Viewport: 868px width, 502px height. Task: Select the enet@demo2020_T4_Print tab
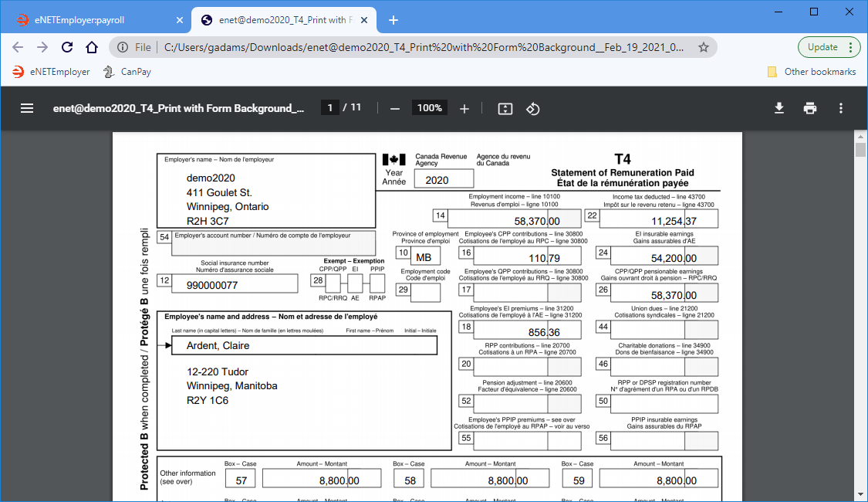pos(285,19)
